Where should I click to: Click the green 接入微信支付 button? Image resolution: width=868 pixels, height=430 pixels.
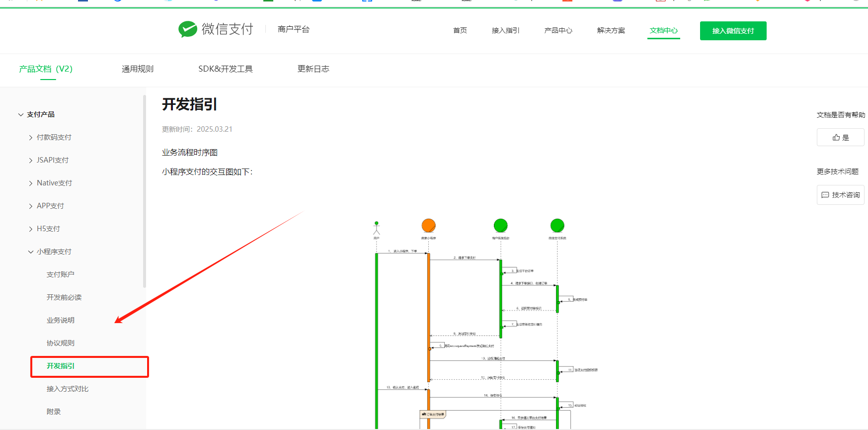[733, 31]
